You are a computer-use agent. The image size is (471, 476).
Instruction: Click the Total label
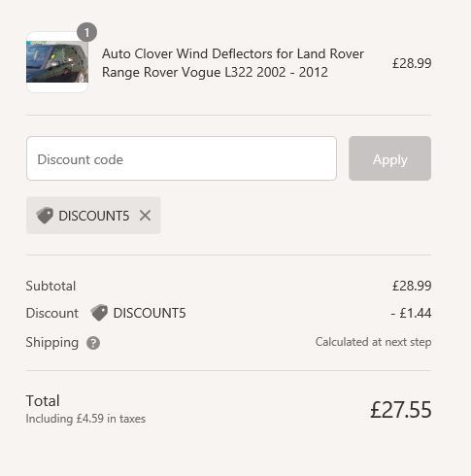click(x=43, y=401)
